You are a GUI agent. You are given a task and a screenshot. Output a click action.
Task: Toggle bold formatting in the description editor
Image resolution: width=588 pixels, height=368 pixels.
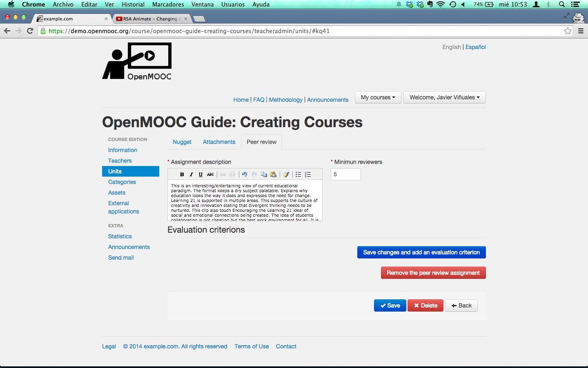(182, 174)
